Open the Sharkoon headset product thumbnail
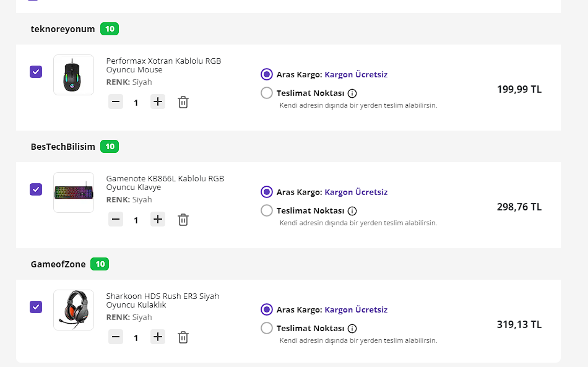The height and width of the screenshot is (367, 588). pyautogui.click(x=74, y=310)
